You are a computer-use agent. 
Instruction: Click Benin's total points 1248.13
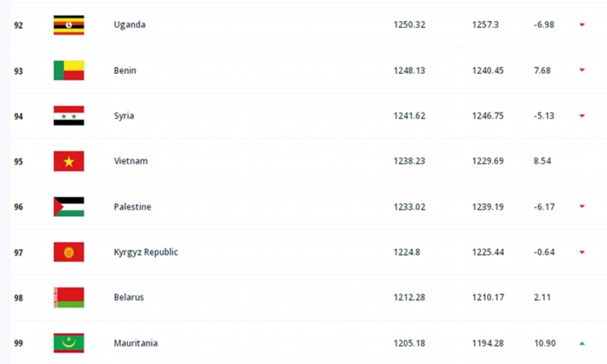coord(409,70)
